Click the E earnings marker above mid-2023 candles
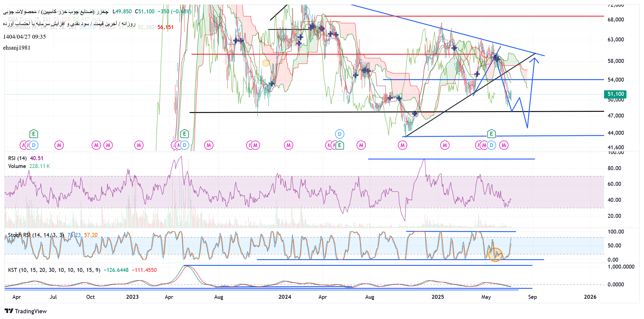The height and width of the screenshot is (319, 644). click(x=184, y=134)
